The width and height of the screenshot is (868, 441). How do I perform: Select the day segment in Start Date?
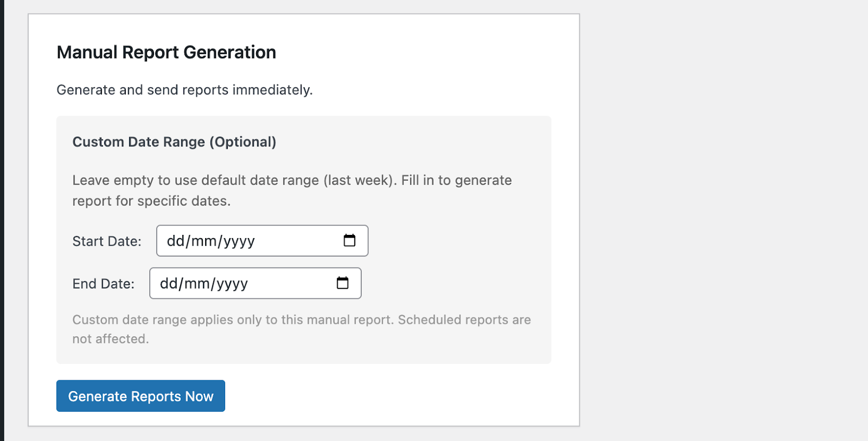point(175,241)
